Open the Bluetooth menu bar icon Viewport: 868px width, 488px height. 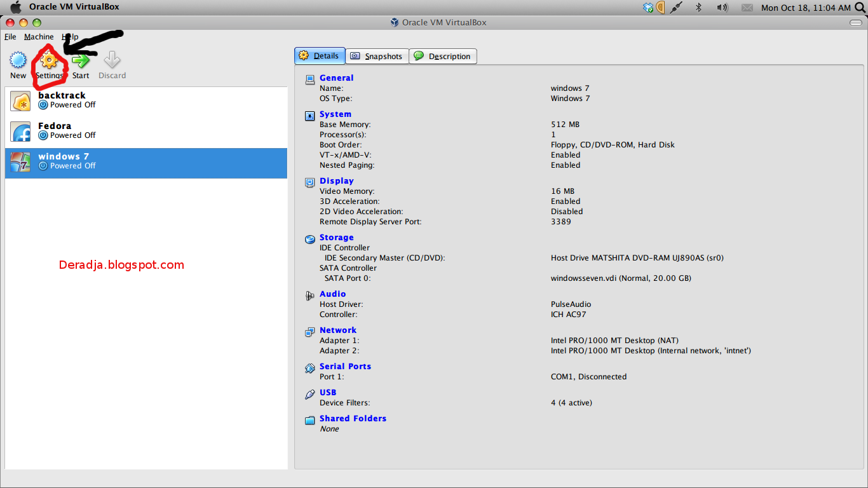click(698, 8)
